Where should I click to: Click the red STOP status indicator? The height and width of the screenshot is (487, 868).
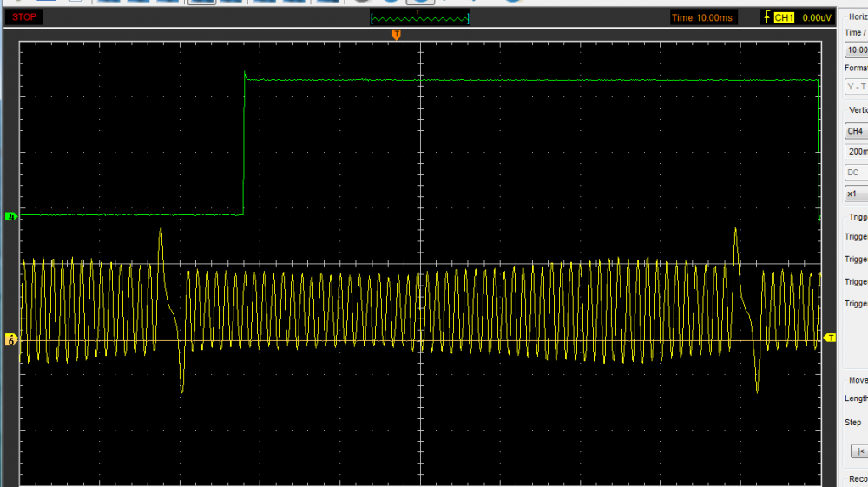click(24, 17)
